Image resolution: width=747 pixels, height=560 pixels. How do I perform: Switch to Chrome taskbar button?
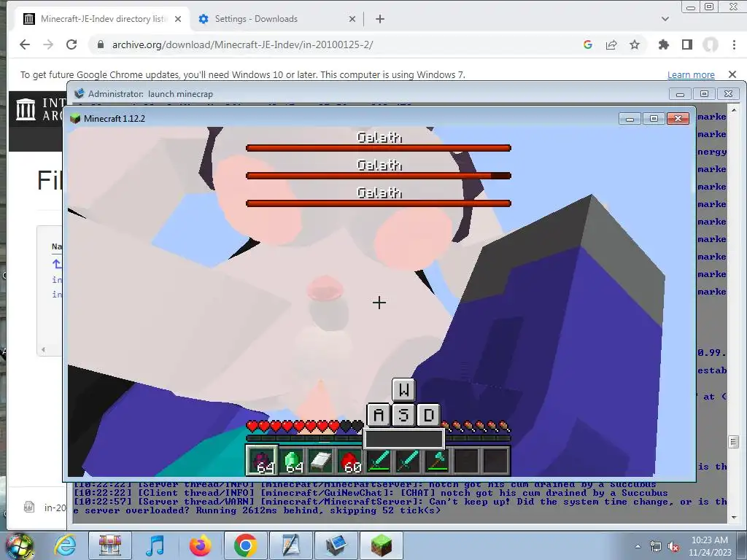[245, 545]
